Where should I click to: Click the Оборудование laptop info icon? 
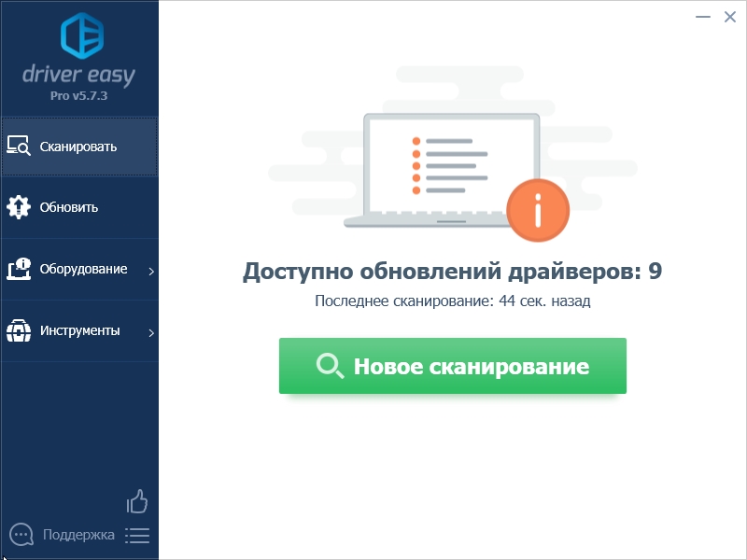(x=19, y=269)
